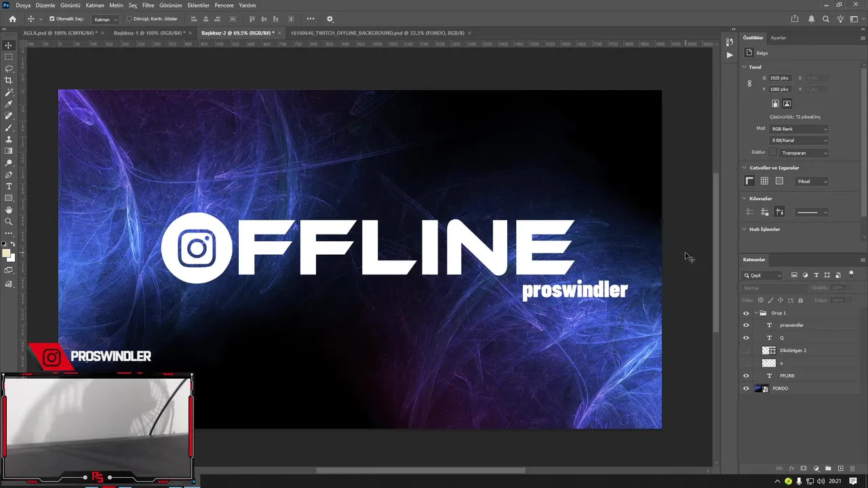
Task: Select the Crop tool
Action: click(x=9, y=80)
